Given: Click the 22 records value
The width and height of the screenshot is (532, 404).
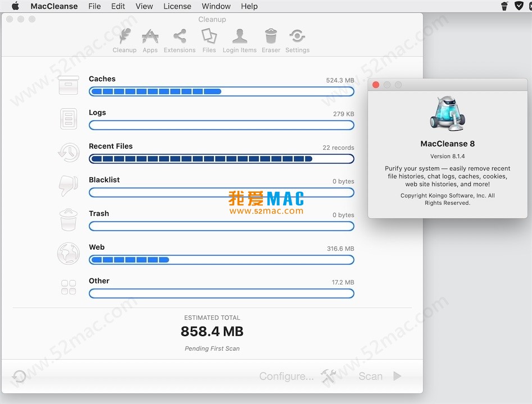Looking at the screenshot, I should (338, 148).
